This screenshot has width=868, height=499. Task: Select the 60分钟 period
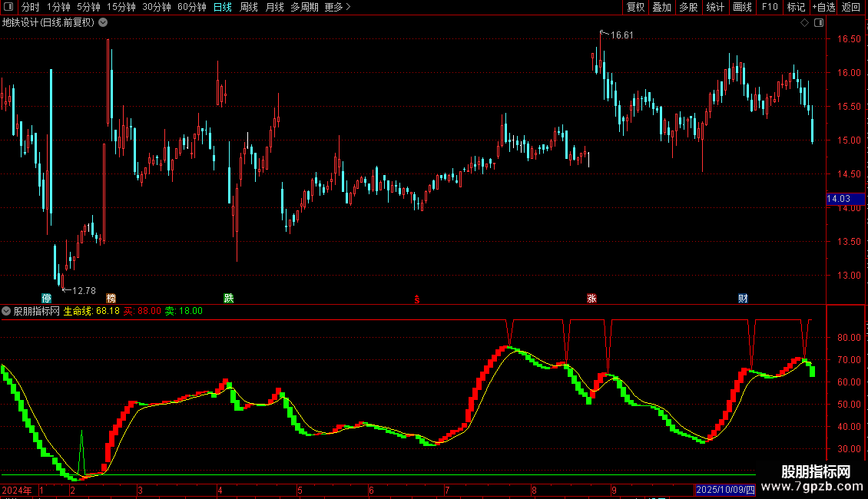click(191, 7)
